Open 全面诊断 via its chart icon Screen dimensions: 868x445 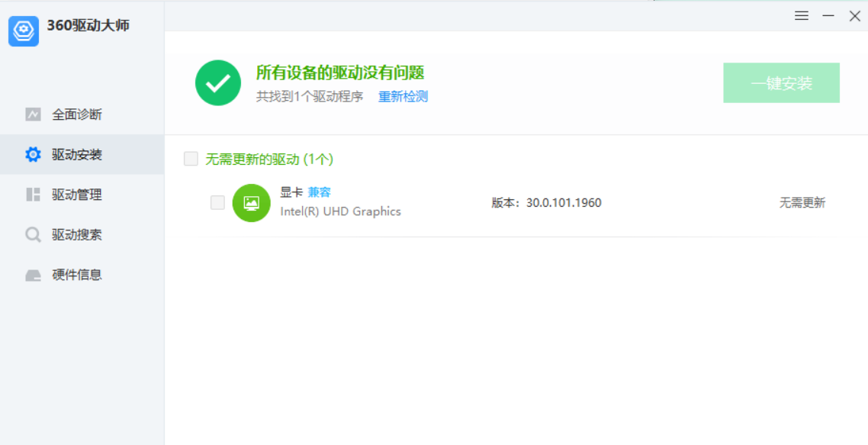tap(33, 114)
